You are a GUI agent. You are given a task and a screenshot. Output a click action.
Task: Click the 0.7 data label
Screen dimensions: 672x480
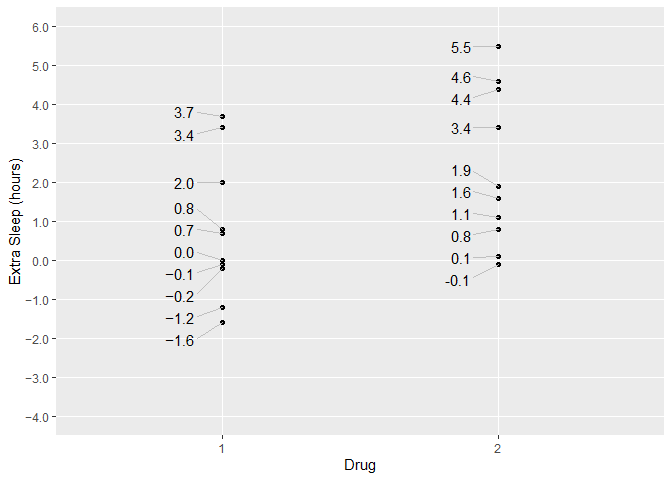(183, 231)
